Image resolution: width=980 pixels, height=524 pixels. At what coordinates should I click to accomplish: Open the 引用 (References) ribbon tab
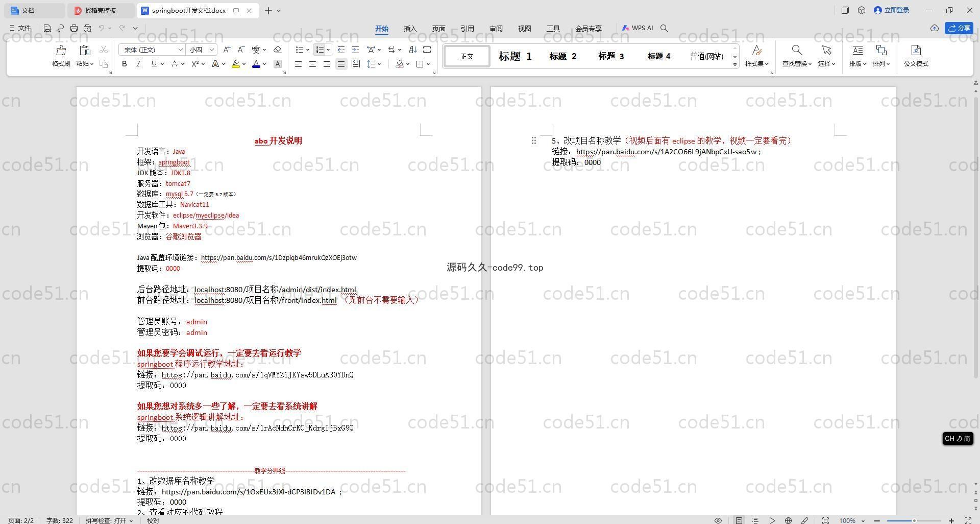tap(467, 29)
